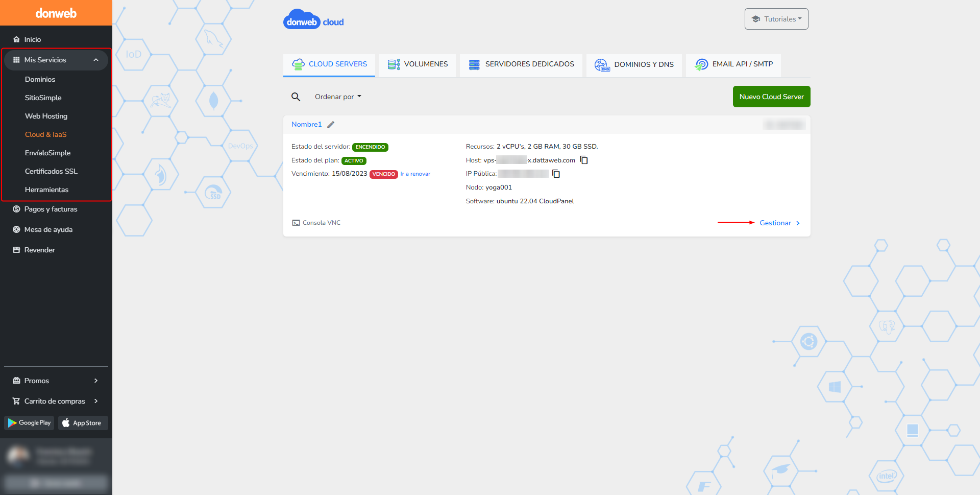Copy the IP Pública with copy icon

pos(556,174)
